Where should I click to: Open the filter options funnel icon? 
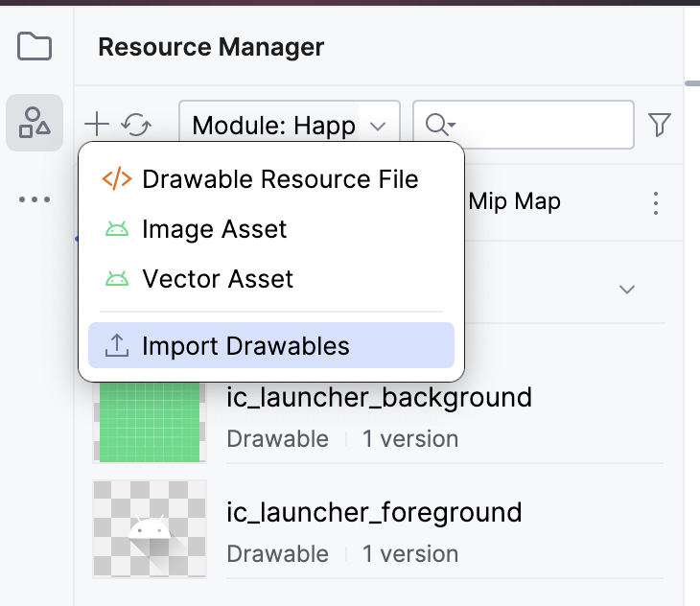(x=660, y=124)
